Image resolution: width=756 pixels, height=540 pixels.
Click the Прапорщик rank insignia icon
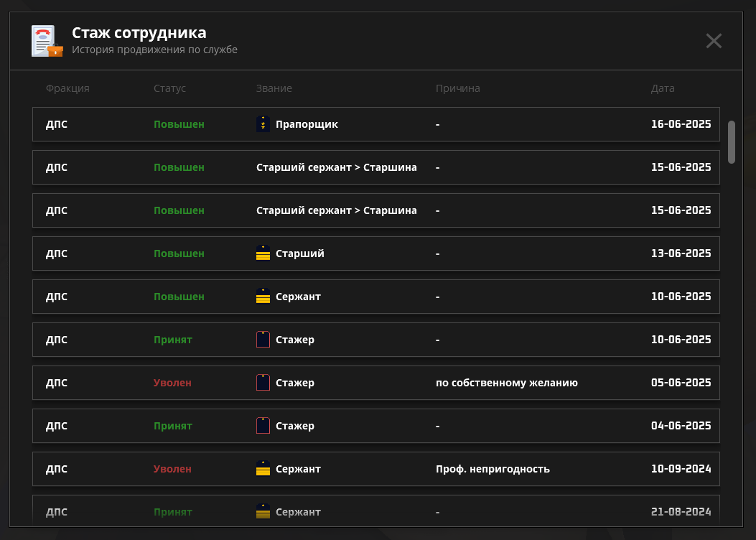263,124
